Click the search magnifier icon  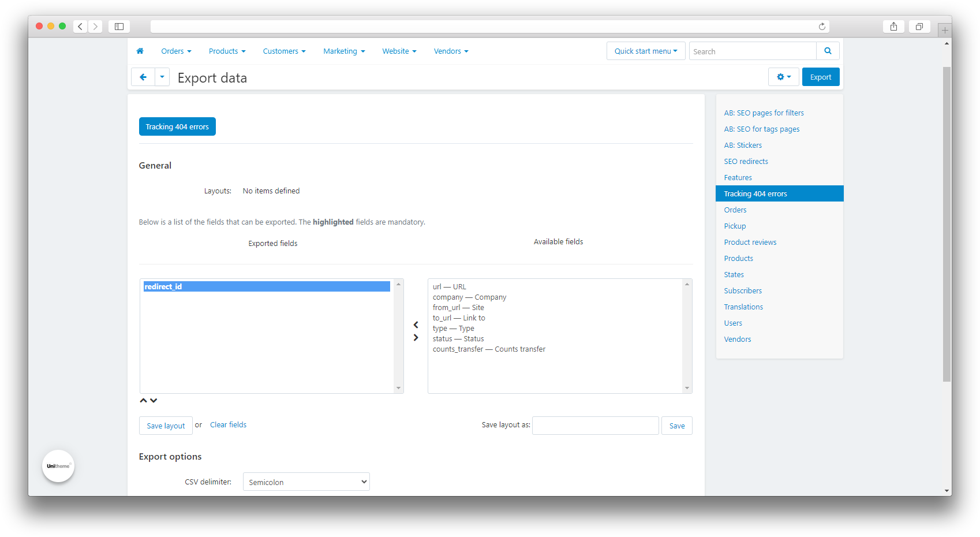828,51
